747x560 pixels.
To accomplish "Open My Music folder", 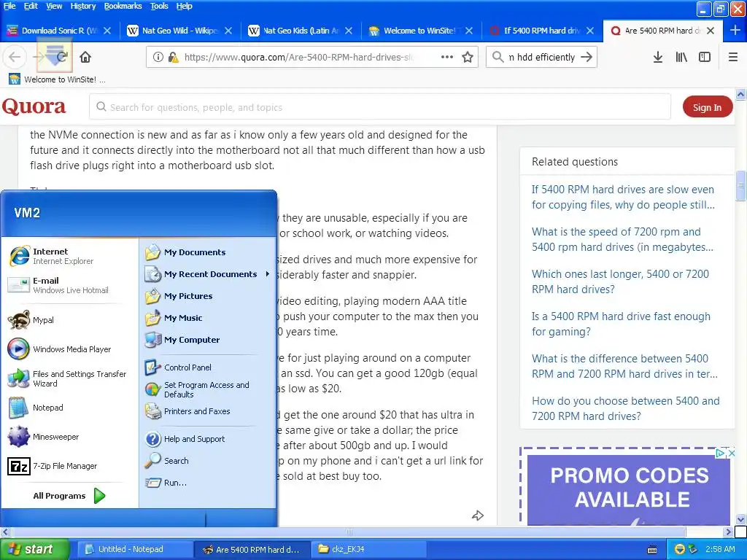I will pyautogui.click(x=174, y=318).
